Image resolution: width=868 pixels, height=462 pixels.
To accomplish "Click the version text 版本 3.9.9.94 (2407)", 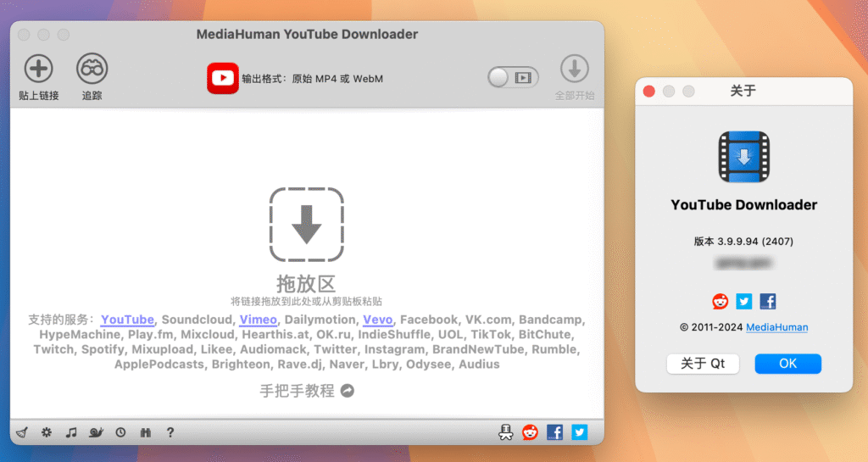I will click(x=743, y=242).
